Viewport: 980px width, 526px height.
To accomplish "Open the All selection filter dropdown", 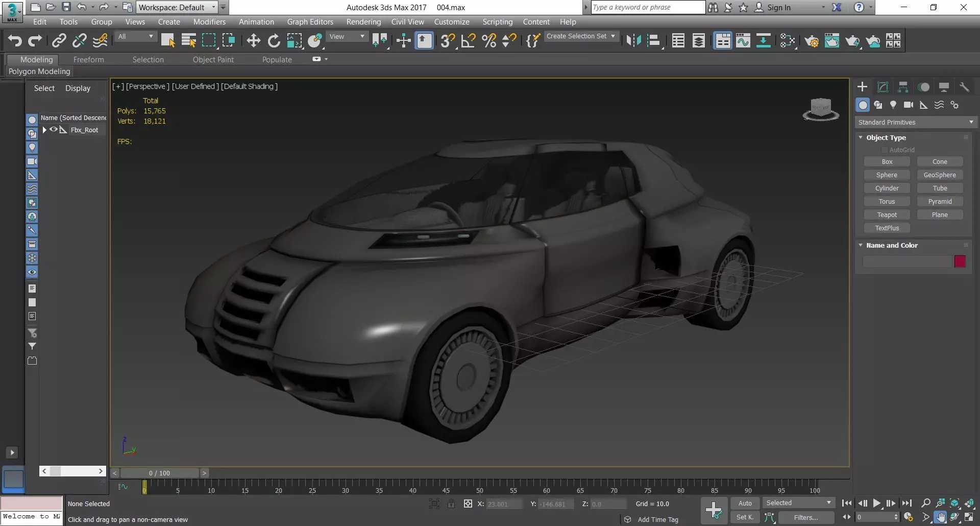I will point(135,36).
